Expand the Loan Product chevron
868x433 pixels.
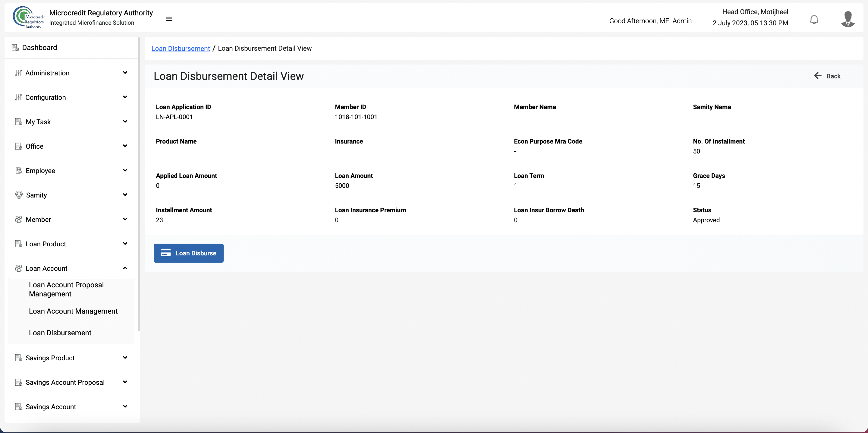click(125, 243)
